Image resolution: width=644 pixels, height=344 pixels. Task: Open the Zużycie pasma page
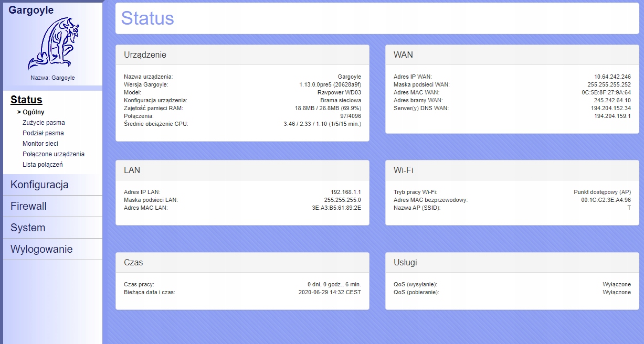(x=44, y=123)
